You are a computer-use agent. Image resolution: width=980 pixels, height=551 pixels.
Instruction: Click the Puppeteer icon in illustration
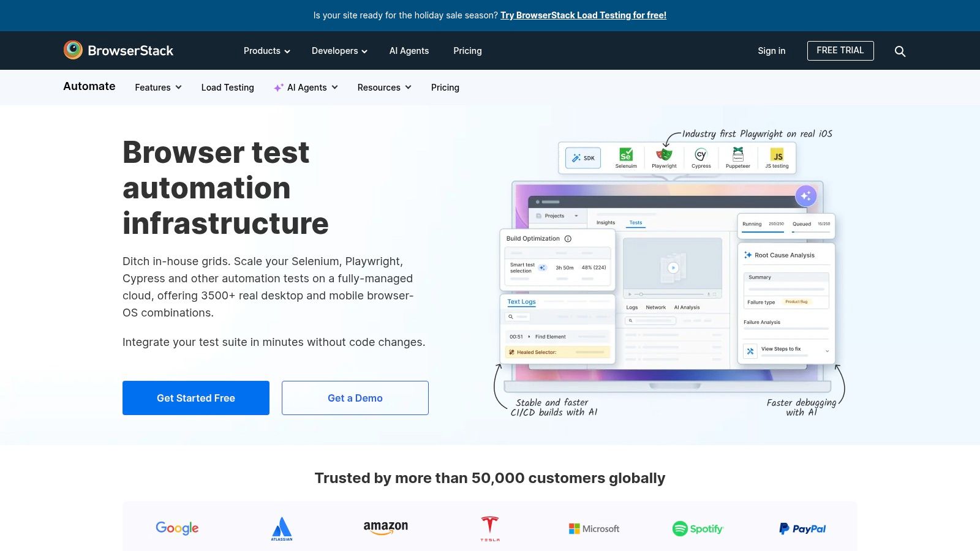coord(738,154)
